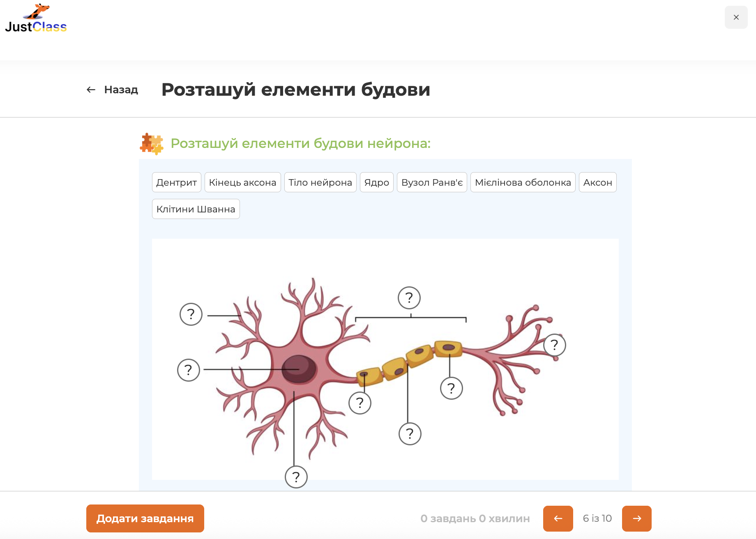Viewport: 756px width, 539px height.
Task: Click the question marker pointing to the nucleus
Action: [x=189, y=369]
